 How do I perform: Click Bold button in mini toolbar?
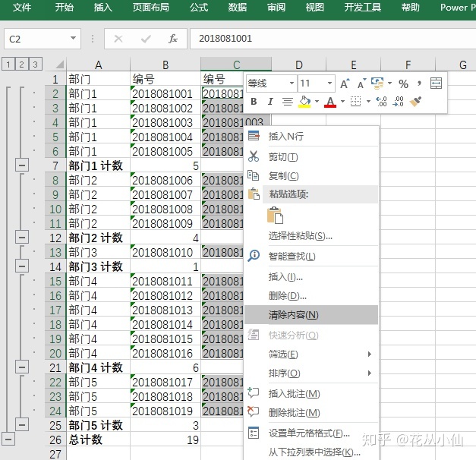click(254, 102)
